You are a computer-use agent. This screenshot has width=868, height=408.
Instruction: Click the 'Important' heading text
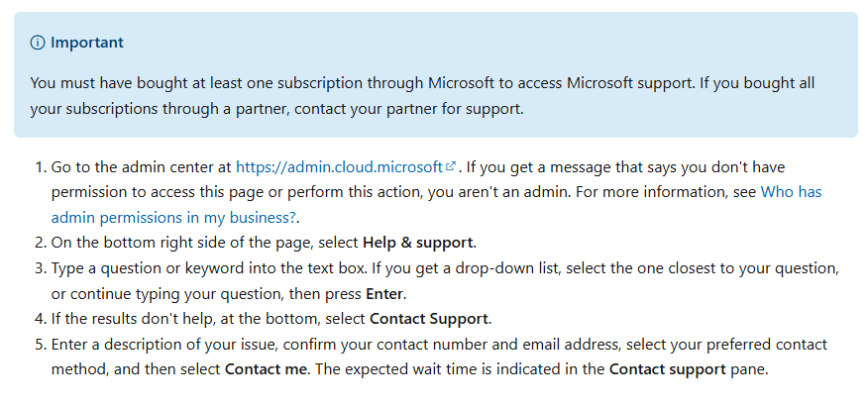point(87,43)
